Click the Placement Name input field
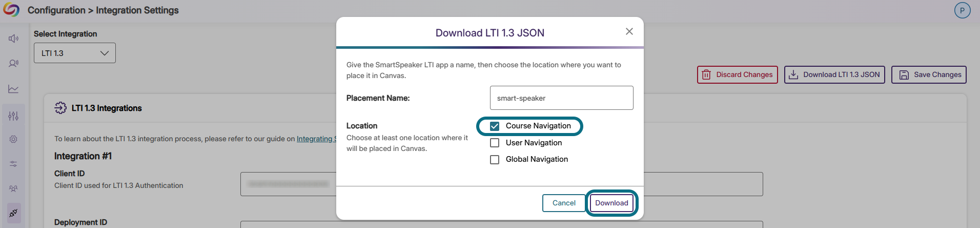The height and width of the screenshot is (228, 980). [x=561, y=98]
